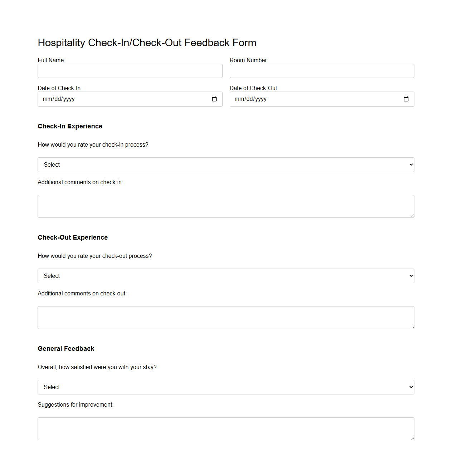Click the check-out comments text area
This screenshot has width=452, height=476.
click(x=225, y=318)
